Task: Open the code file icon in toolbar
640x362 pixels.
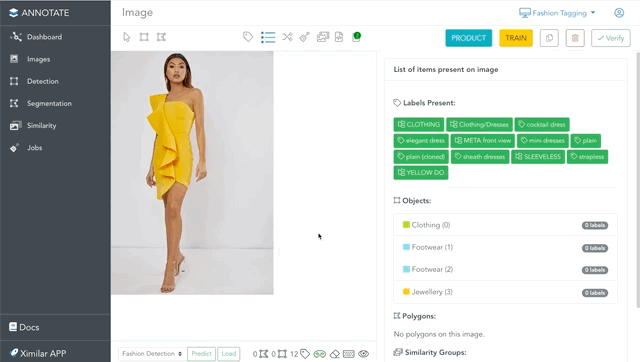Action: pyautogui.click(x=339, y=37)
